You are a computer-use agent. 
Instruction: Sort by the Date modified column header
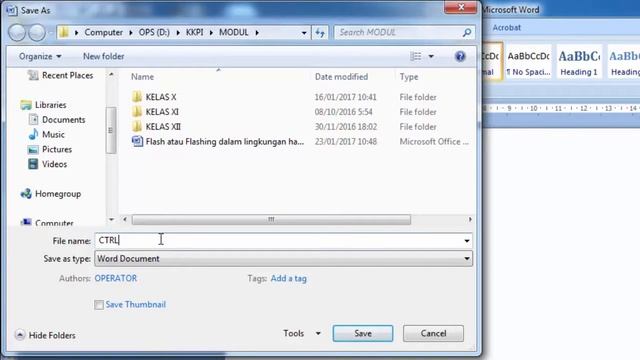[x=341, y=77]
